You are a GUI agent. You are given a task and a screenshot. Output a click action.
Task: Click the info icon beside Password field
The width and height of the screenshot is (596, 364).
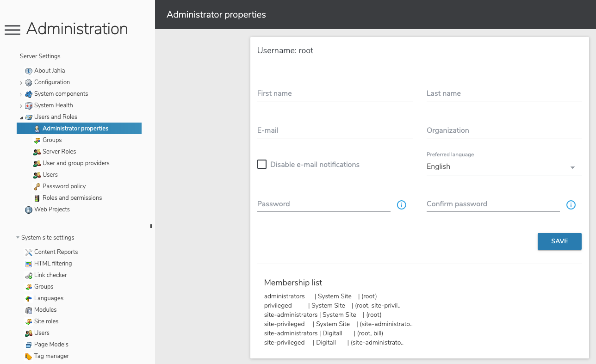402,205
